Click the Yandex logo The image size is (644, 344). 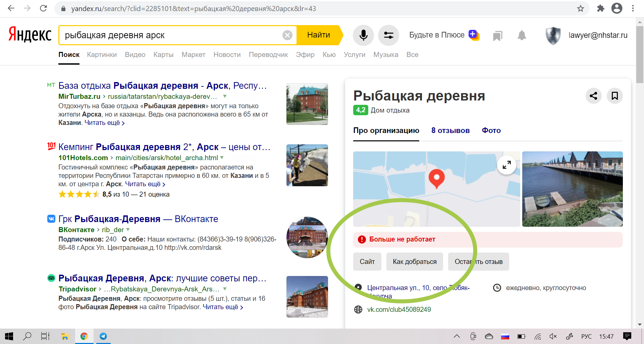pos(30,35)
